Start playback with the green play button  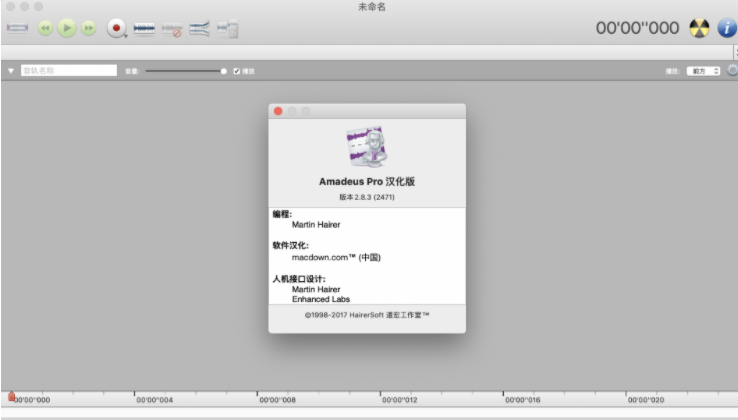pyautogui.click(x=67, y=28)
